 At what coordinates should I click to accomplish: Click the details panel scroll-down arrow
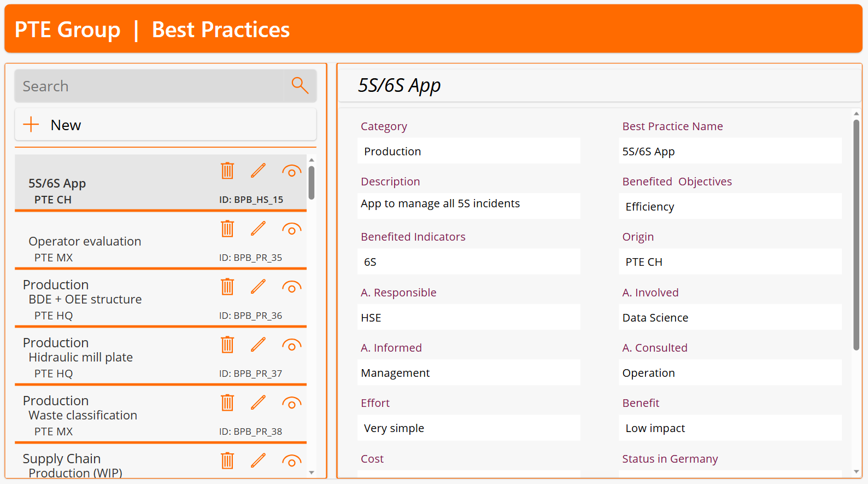coord(856,471)
